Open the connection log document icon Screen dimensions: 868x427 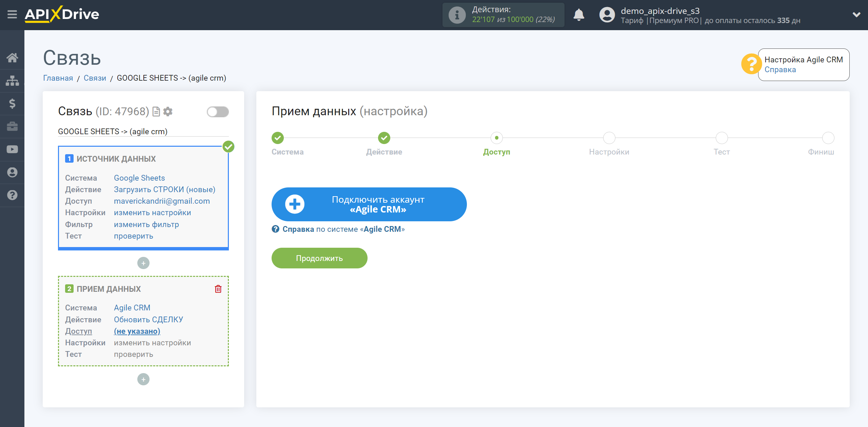click(156, 111)
